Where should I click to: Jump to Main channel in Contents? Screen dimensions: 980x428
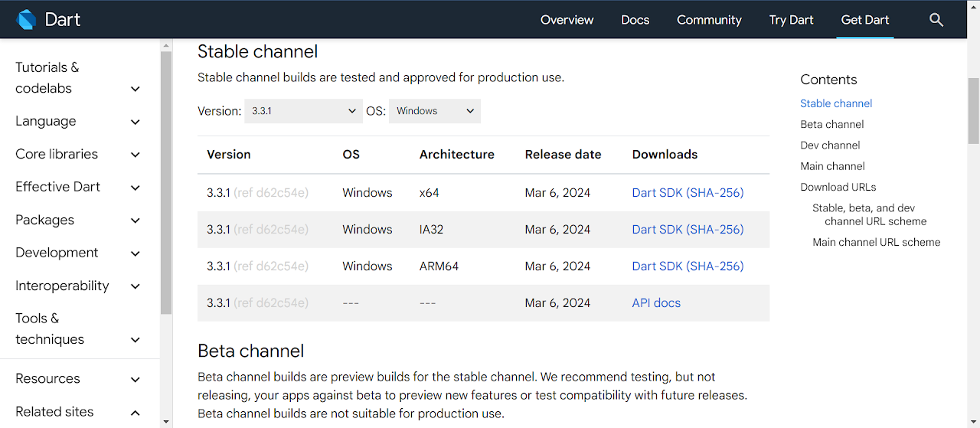pyautogui.click(x=832, y=165)
